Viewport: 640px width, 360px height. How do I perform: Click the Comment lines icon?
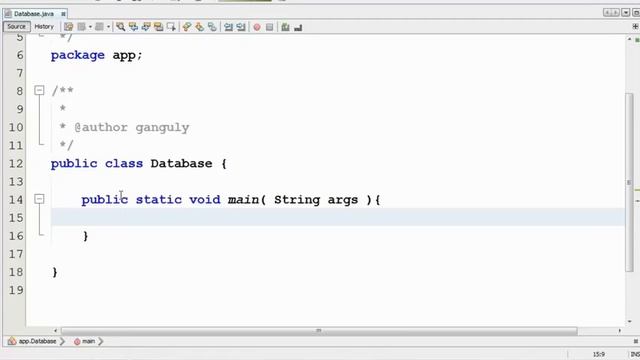pos(285,27)
